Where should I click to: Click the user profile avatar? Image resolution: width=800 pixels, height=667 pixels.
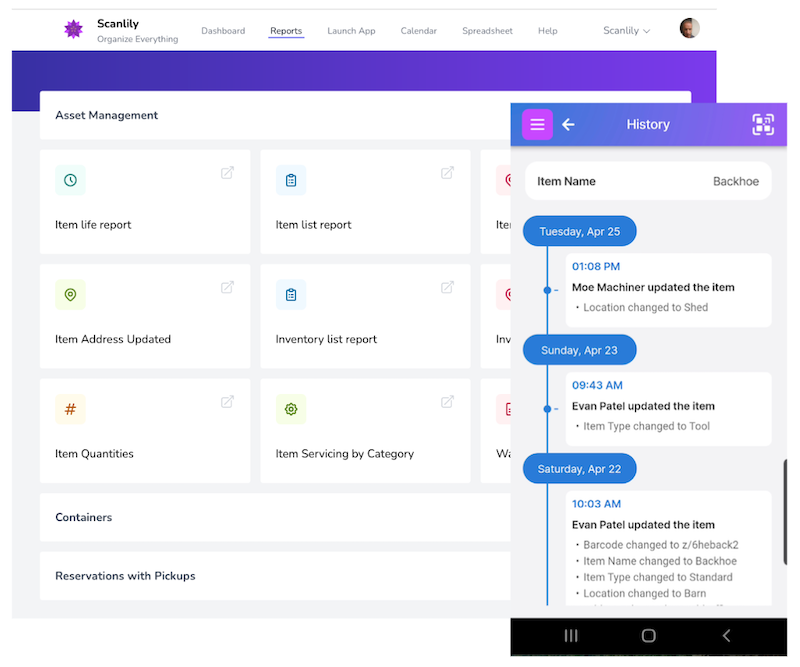click(689, 29)
